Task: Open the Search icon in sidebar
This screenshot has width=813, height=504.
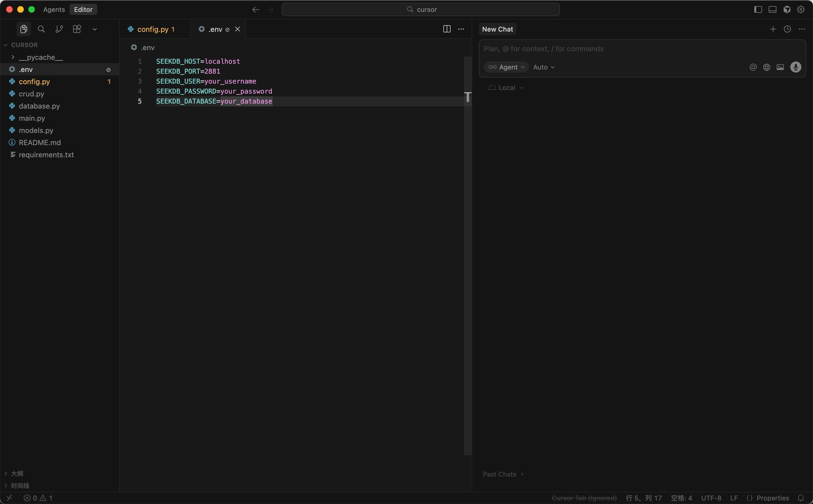Action: coord(41,29)
